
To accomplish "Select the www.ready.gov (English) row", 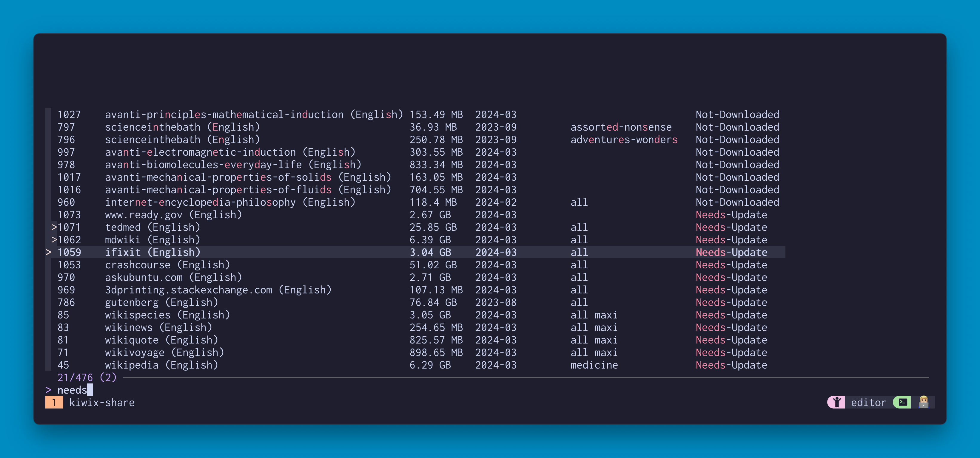I will (x=415, y=215).
